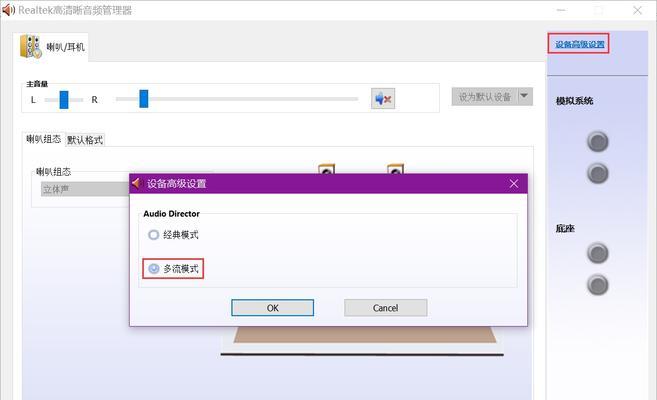Click the main volume slider handle
657x400 pixels.
[x=144, y=99]
